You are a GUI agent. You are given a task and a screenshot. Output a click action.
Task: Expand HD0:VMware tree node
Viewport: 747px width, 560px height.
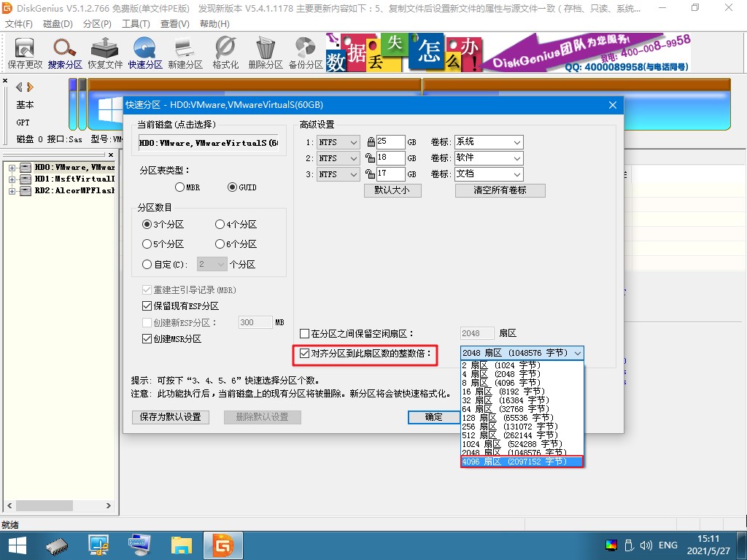click(x=12, y=168)
